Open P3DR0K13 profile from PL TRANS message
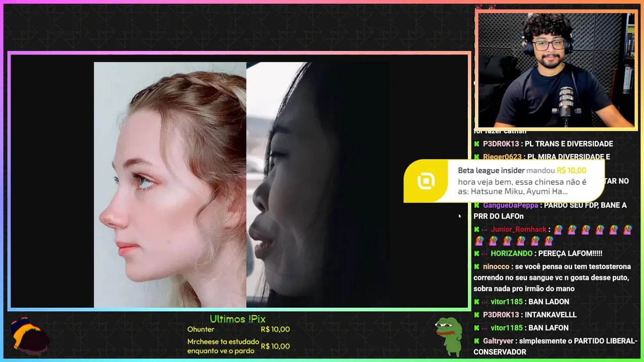Screen dimensions: 644x362 pos(501,144)
